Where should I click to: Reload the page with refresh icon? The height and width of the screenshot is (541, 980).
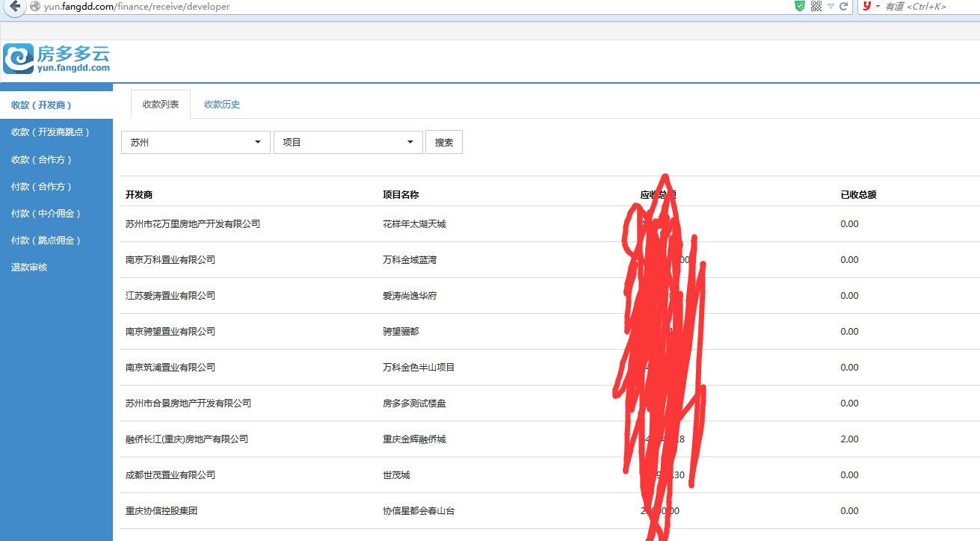pos(843,6)
